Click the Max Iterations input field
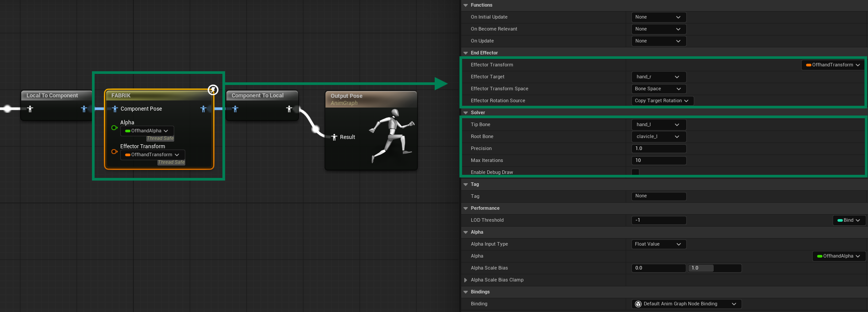The image size is (868, 312). pos(658,161)
